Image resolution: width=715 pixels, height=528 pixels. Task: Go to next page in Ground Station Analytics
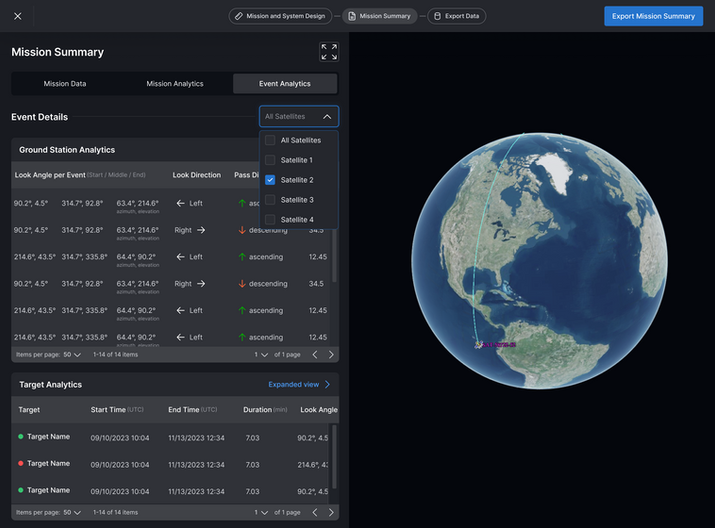point(331,355)
